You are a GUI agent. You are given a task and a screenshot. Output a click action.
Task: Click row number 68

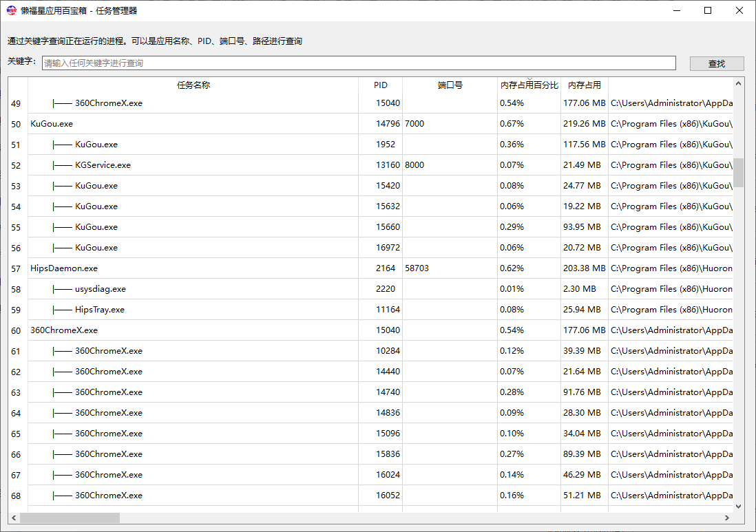[x=16, y=496]
